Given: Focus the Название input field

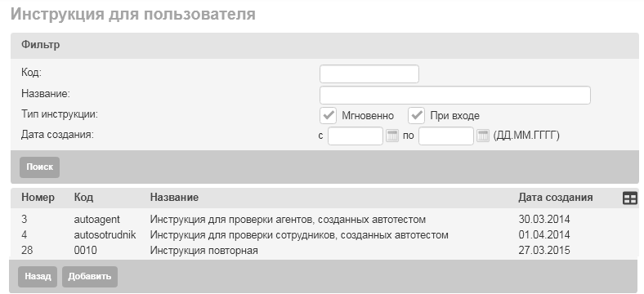Looking at the screenshot, I should [x=455, y=95].
